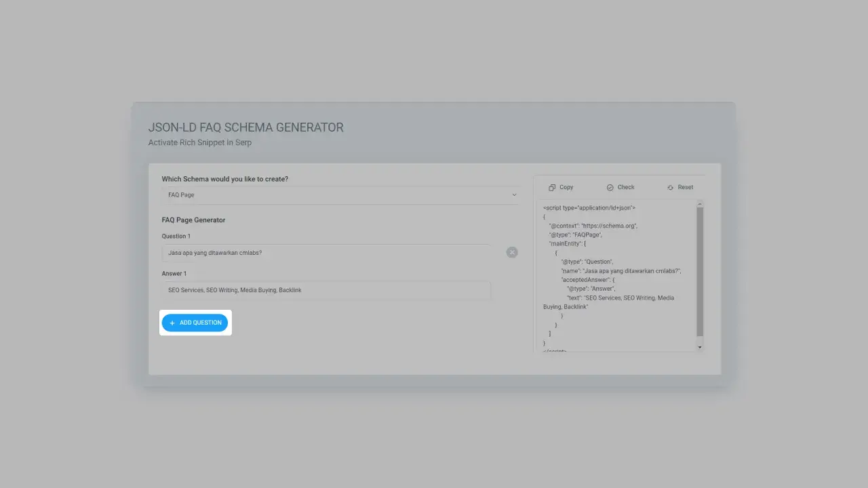Expand the FAQ Page selector chevron

[x=513, y=195]
